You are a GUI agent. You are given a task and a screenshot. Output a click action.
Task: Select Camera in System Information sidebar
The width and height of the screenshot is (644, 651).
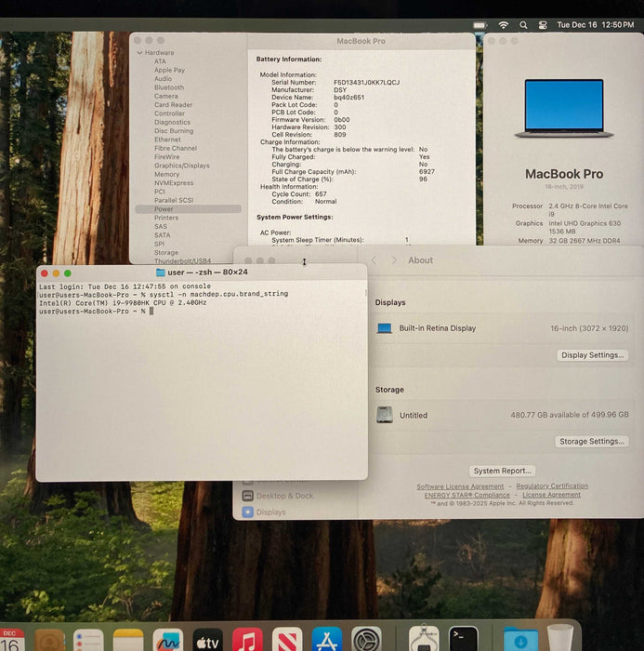coord(166,97)
